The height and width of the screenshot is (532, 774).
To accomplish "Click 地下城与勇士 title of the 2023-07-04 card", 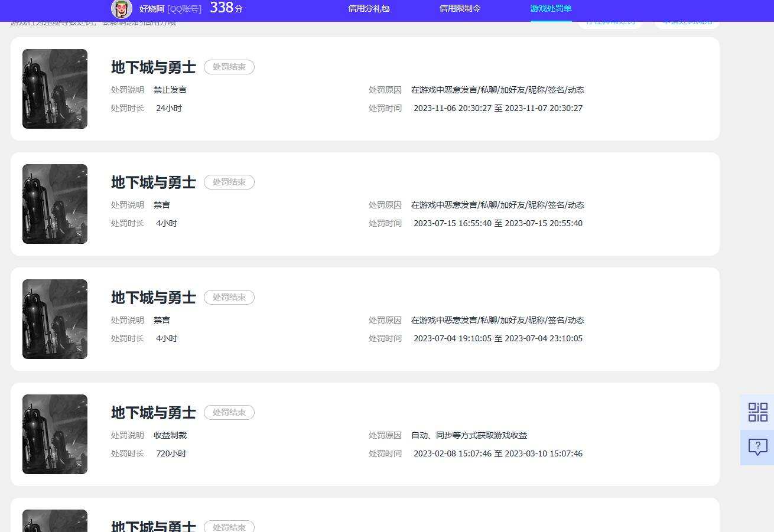I will click(x=154, y=298).
